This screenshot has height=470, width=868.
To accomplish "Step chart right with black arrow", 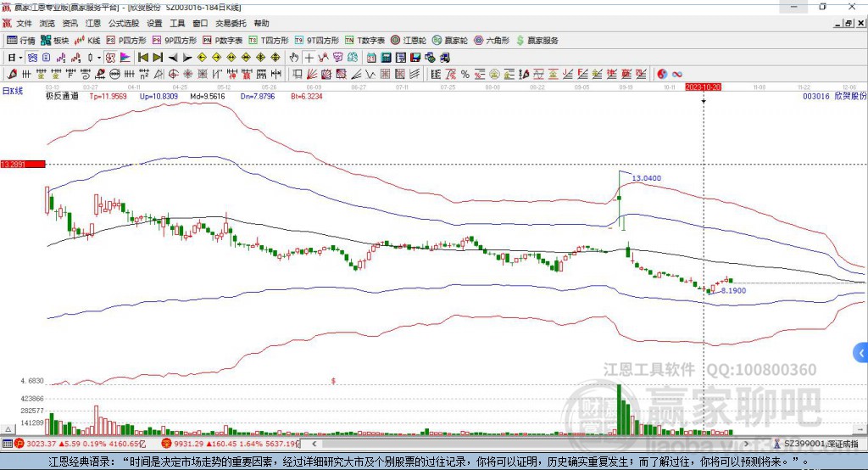I will tap(187, 58).
